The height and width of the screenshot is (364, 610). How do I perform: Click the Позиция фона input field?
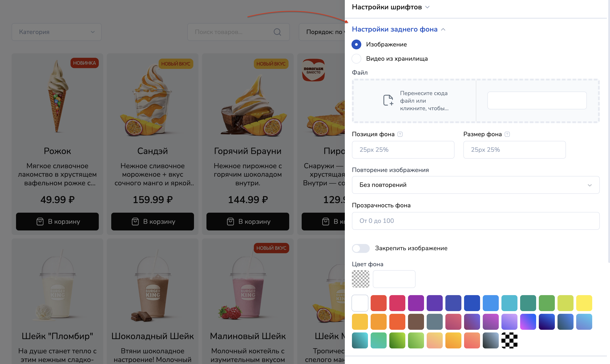[x=403, y=150]
